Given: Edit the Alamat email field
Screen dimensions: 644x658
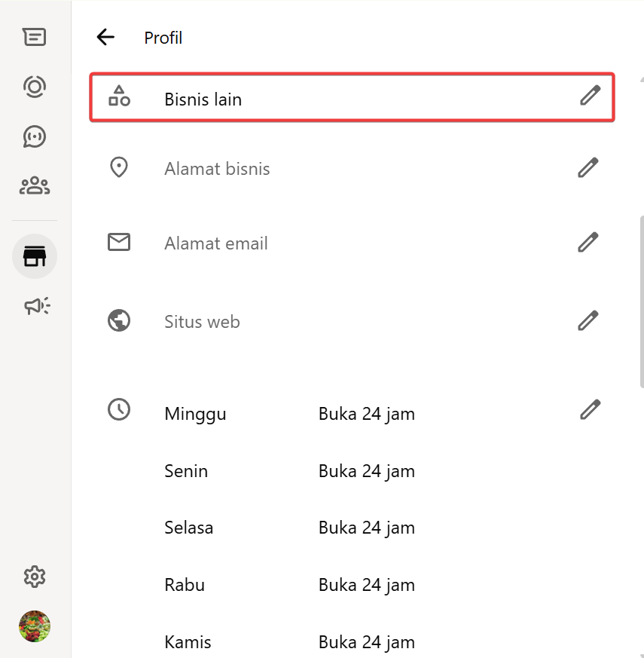Looking at the screenshot, I should 588,242.
